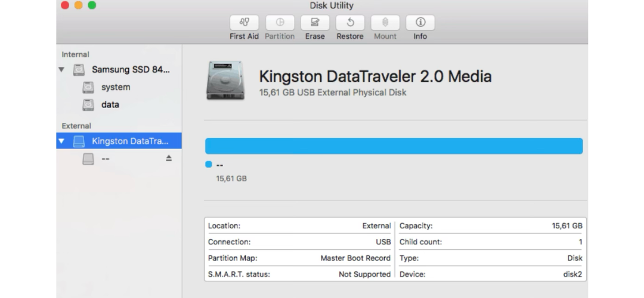Select Kingston DataTraveler in sidebar
The image size is (644, 298).
click(129, 141)
